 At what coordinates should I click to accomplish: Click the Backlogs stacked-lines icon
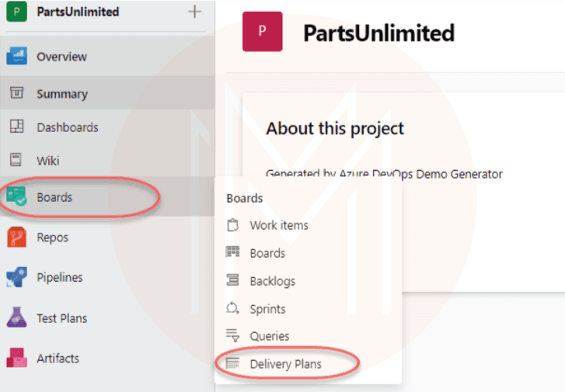point(232,281)
